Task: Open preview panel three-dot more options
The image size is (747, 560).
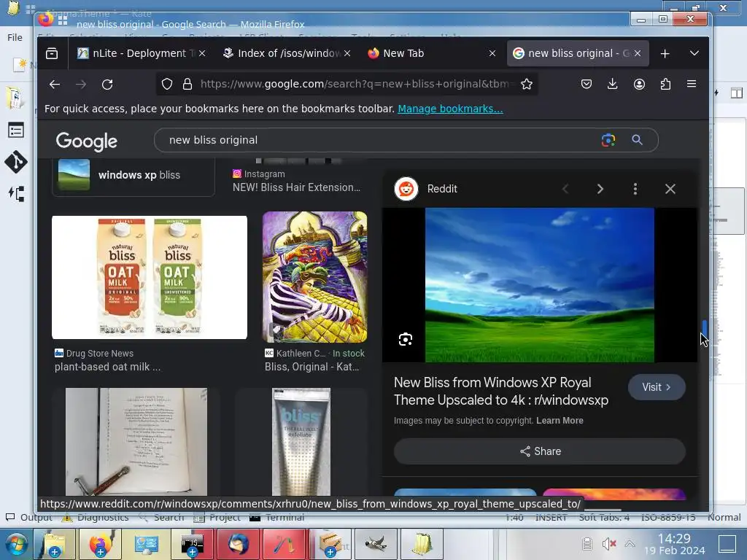Action: [635, 189]
